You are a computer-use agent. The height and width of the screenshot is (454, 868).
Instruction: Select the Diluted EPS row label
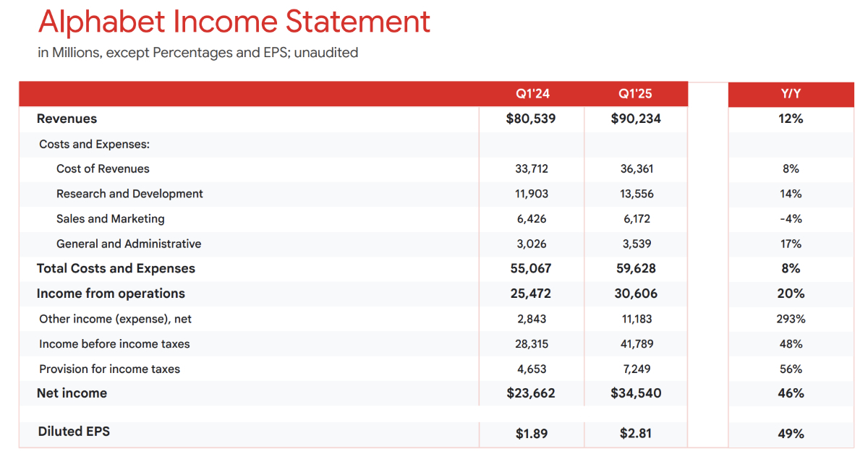(74, 432)
